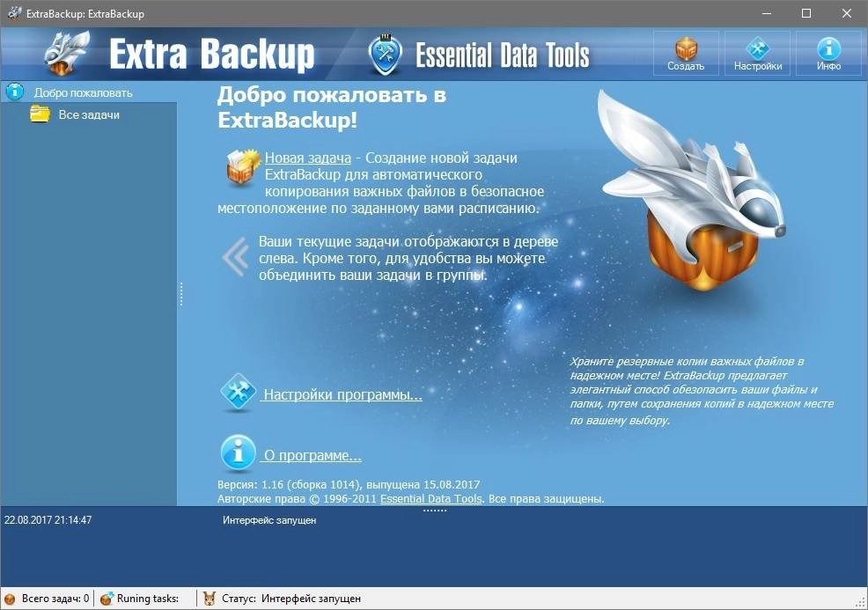Click the tools diamond icon beside Настройки программы
868x610 pixels.
pyautogui.click(x=238, y=392)
